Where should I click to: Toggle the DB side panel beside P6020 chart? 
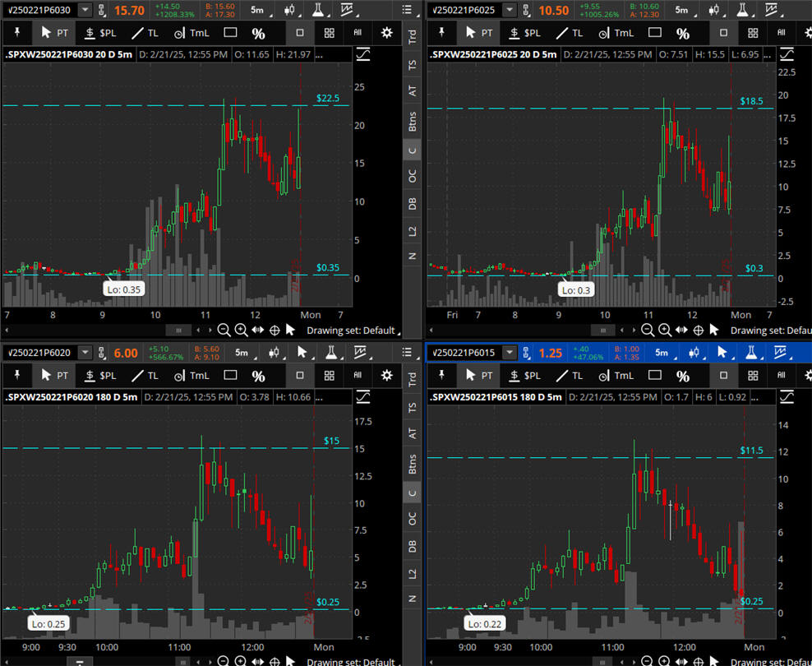pos(413,547)
